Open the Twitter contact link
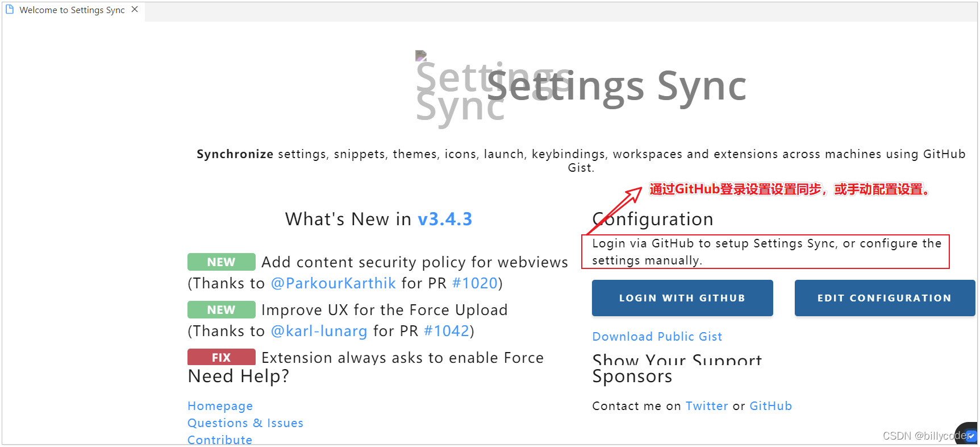Image resolution: width=980 pixels, height=447 pixels. (707, 406)
